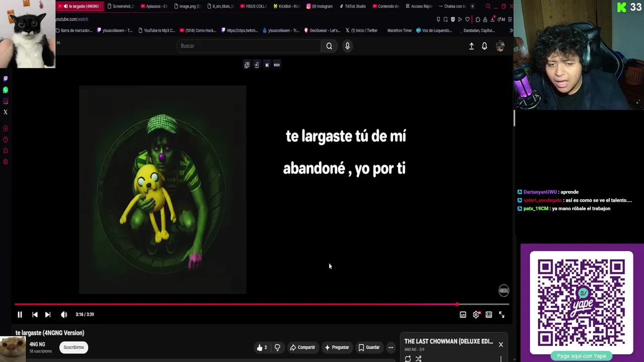Open the Voz de Loquendo bookmark

[434, 31]
